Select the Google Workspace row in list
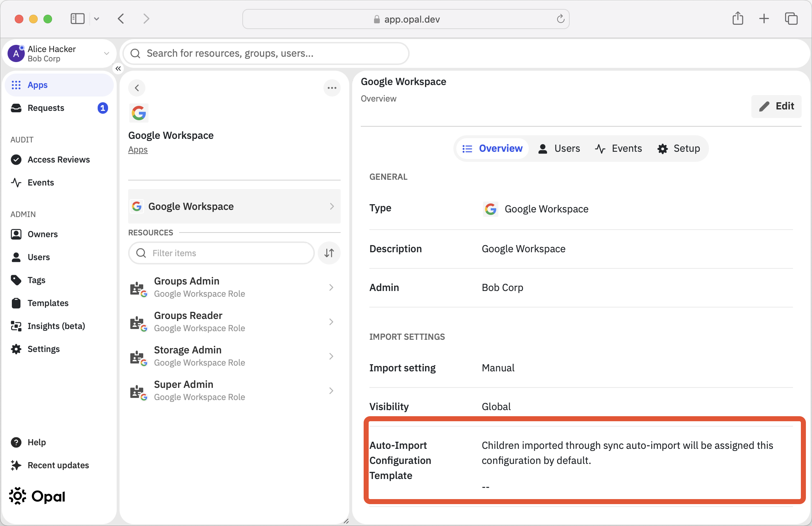Screen dimensions: 812x526 coord(234,206)
